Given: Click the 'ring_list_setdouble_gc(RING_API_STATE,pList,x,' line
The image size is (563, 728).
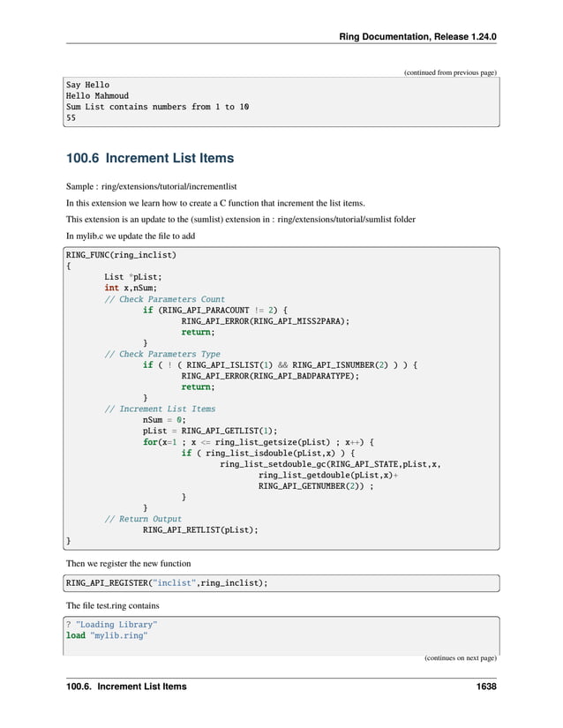Looking at the screenshot, I should coord(330,464).
